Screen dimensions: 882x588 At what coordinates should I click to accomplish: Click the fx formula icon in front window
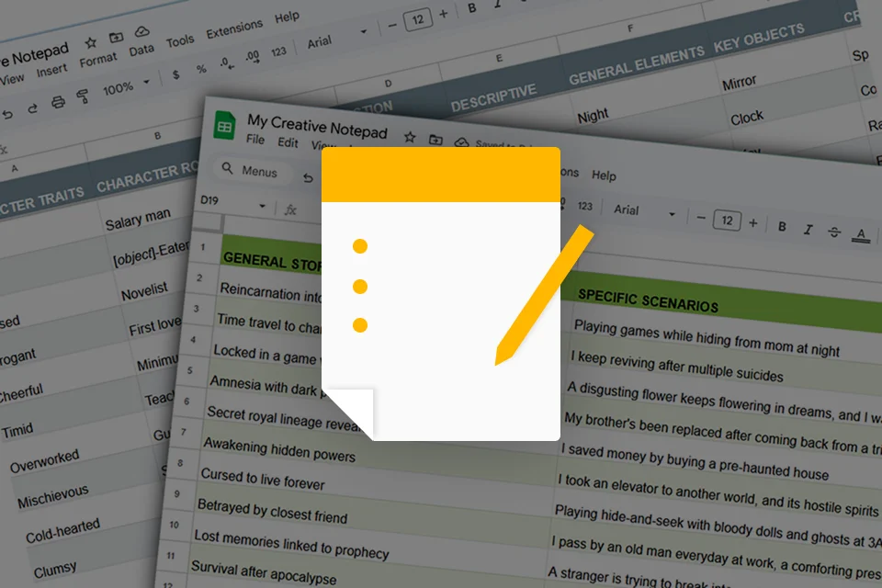(290, 209)
